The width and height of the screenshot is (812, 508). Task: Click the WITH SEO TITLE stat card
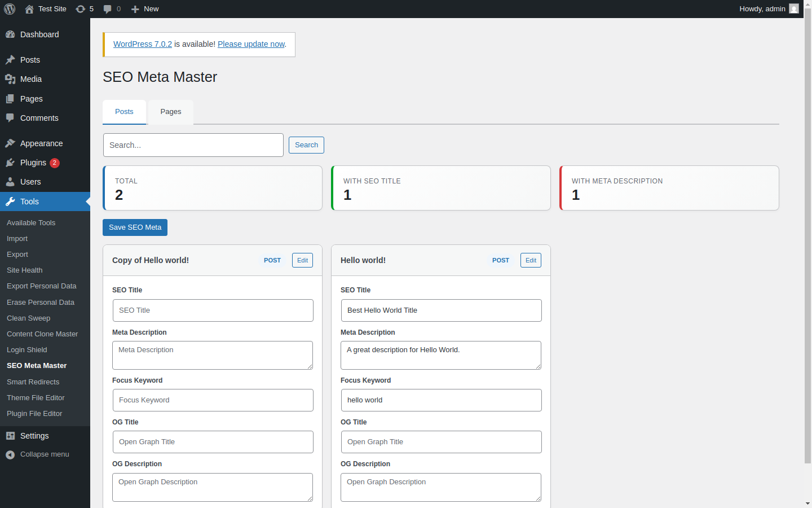[x=441, y=188]
